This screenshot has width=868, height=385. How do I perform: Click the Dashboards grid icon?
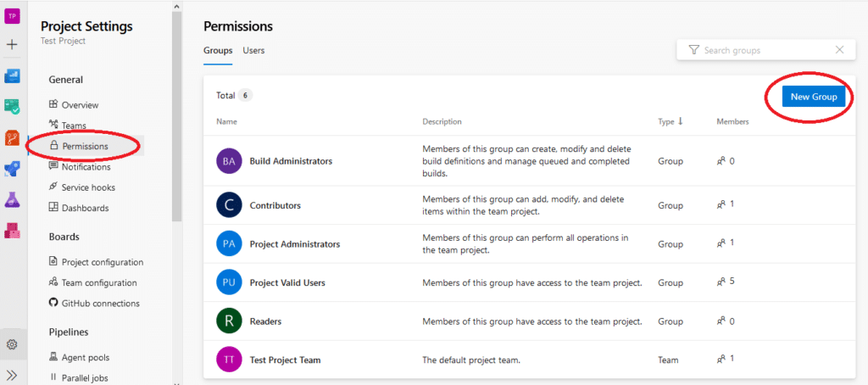point(53,208)
